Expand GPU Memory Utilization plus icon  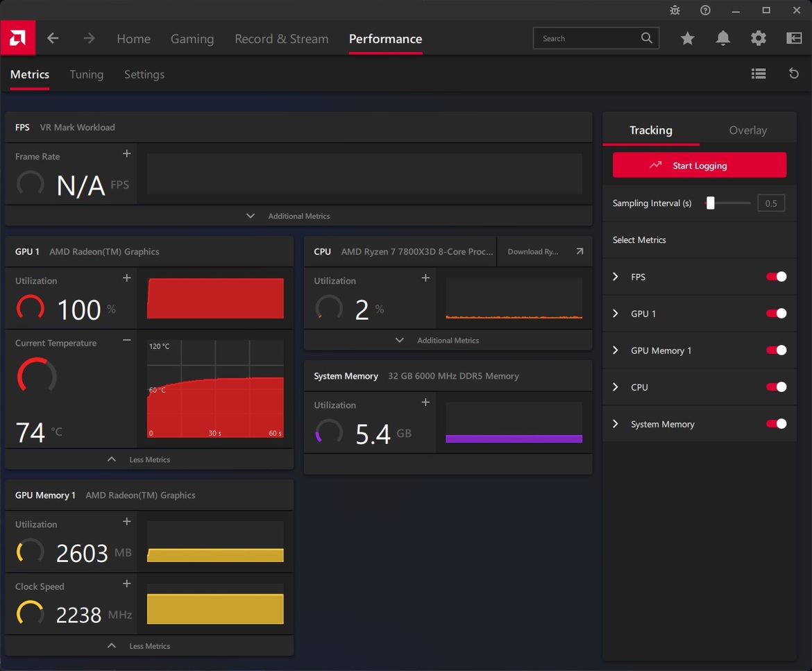(x=127, y=521)
